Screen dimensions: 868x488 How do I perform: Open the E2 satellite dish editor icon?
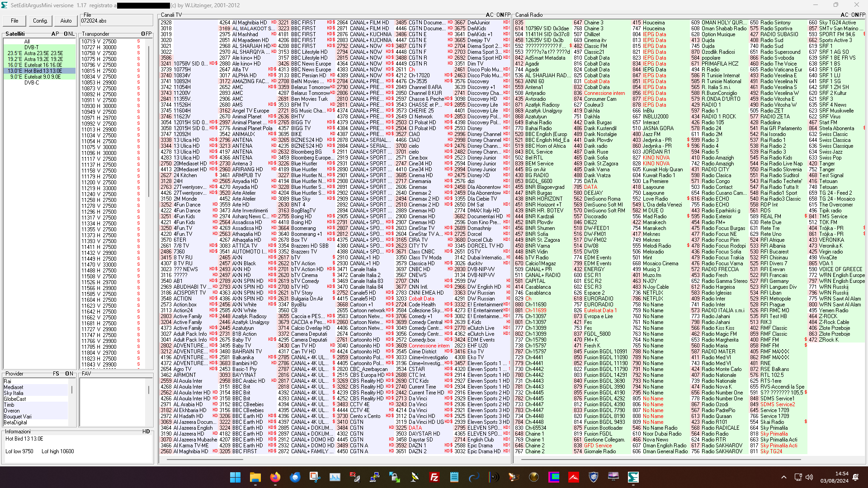[x=354, y=477]
